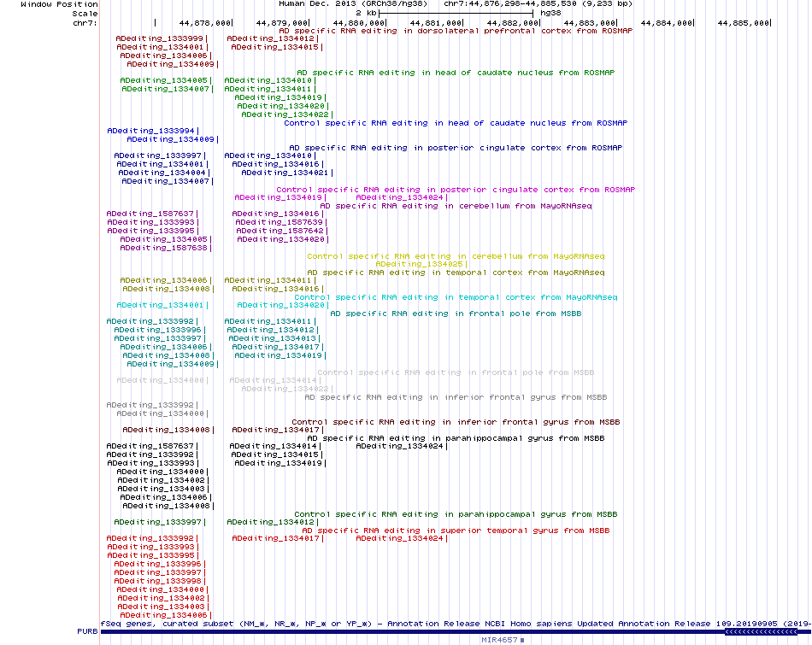Open Control specific frontal pole MSBB title
This screenshot has width=812, height=645.
click(x=456, y=372)
